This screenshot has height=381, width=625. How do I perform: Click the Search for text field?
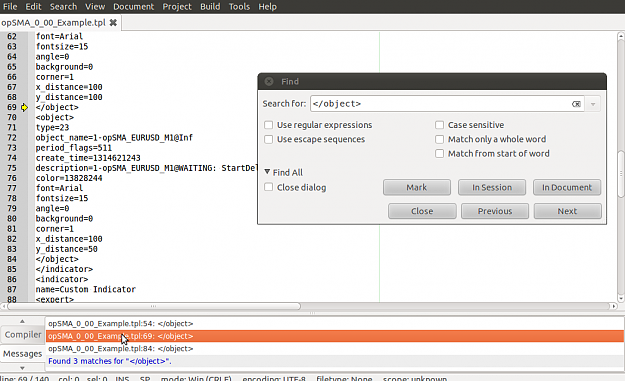440,104
